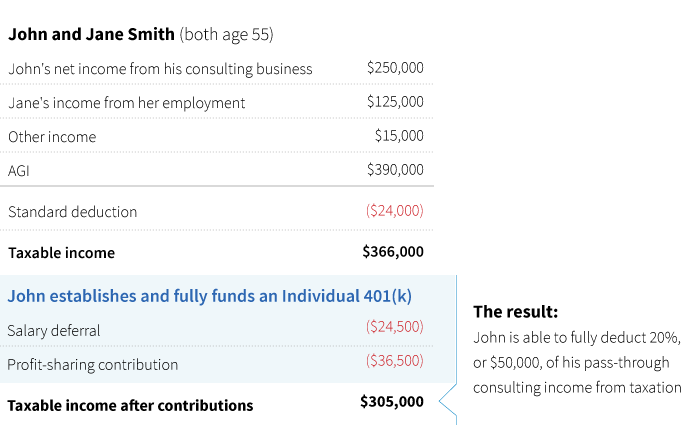Select the $390,000 AGI amount
This screenshot has height=444, width=696.
[395, 169]
